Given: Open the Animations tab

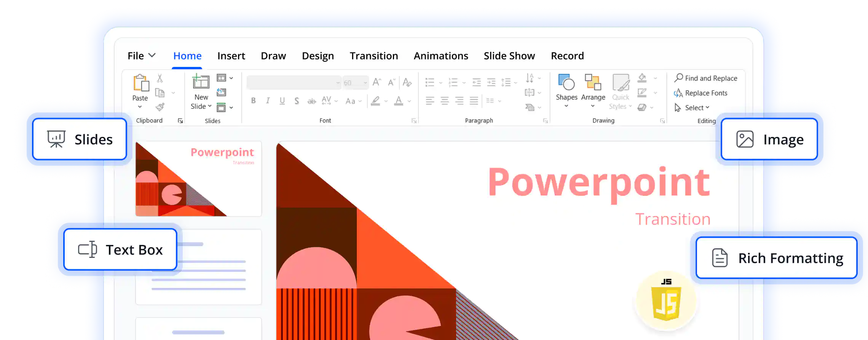Looking at the screenshot, I should pos(441,56).
